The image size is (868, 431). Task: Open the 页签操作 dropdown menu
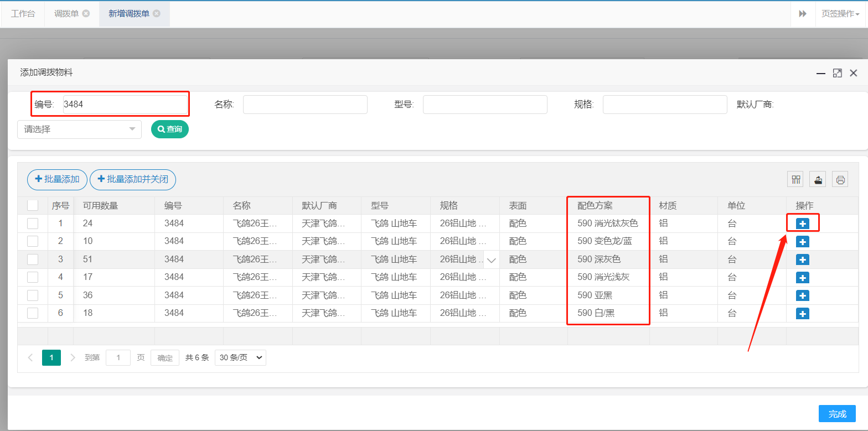pyautogui.click(x=840, y=14)
